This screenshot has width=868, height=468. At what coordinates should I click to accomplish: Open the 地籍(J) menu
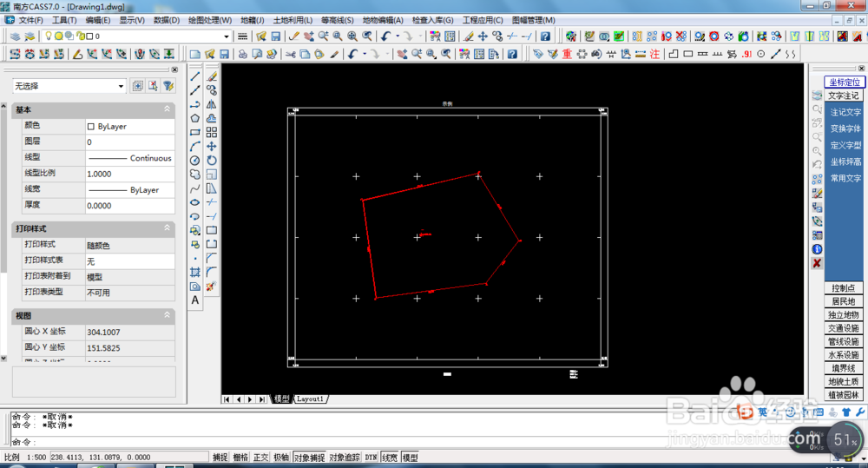coord(252,20)
